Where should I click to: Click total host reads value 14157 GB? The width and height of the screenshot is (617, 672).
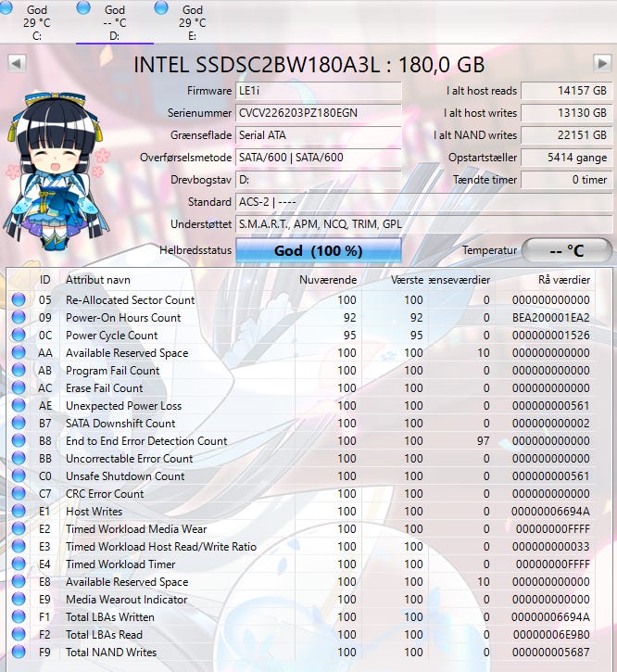566,91
